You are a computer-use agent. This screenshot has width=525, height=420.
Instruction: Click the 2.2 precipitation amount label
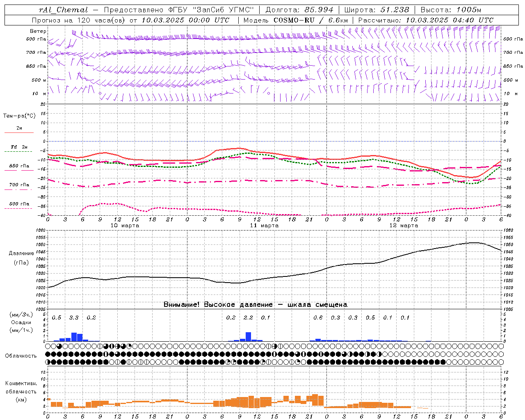coord(248,317)
